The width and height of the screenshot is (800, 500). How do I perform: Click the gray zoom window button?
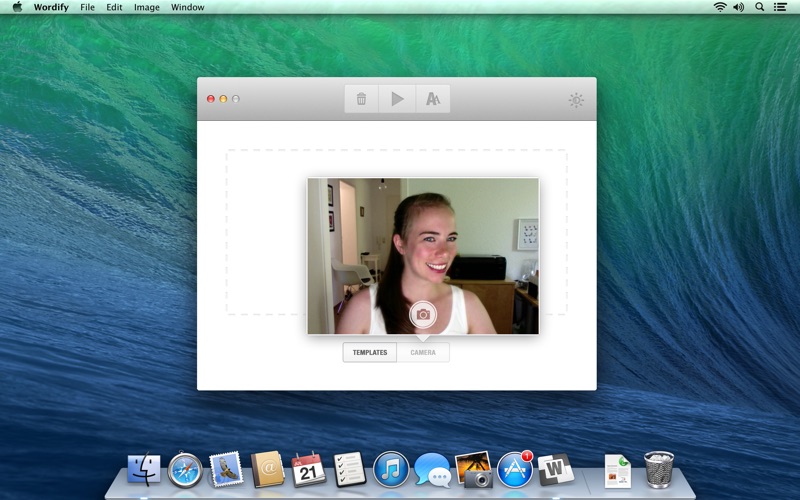(x=236, y=99)
